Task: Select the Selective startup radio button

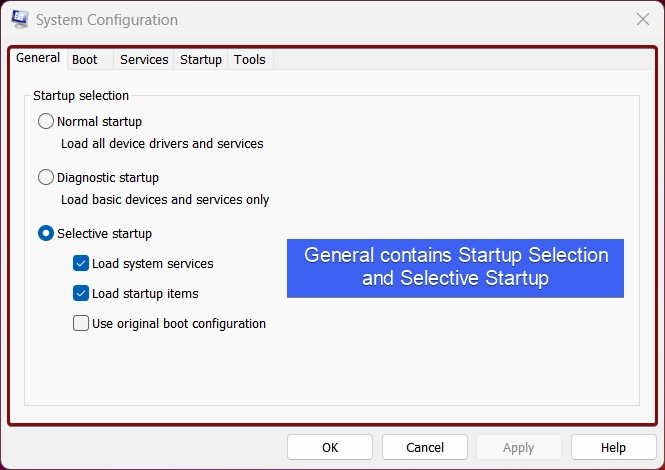Action: pyautogui.click(x=46, y=233)
